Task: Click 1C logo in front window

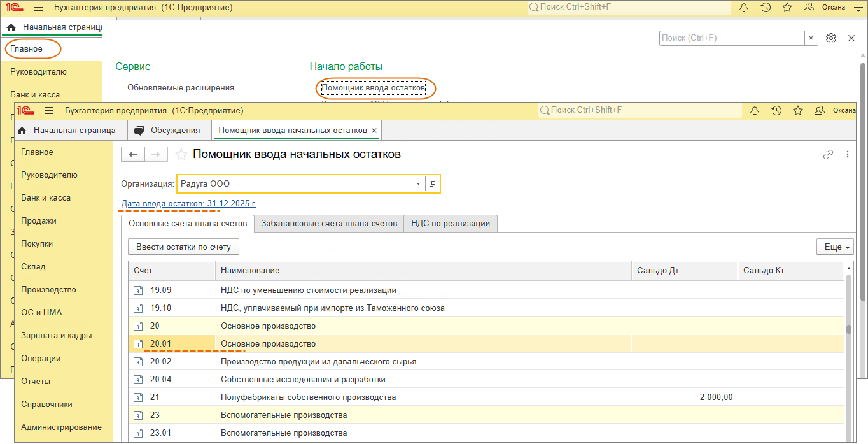Action: point(25,111)
